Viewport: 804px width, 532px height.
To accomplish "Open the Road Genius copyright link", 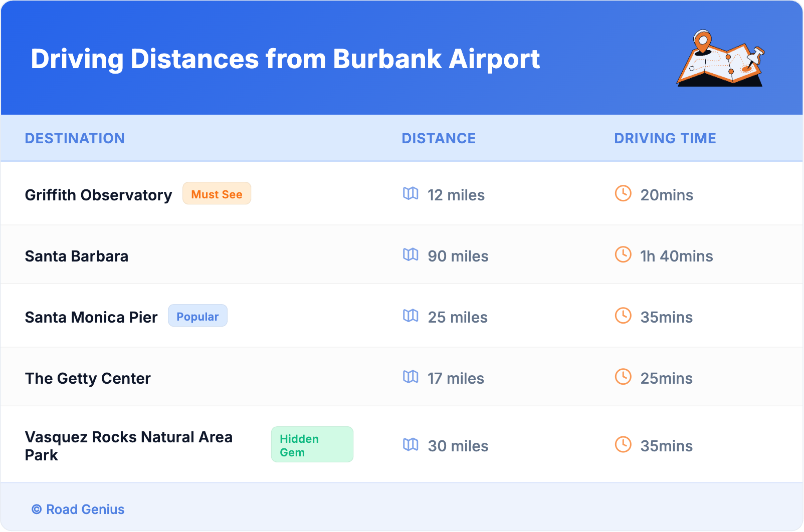I will [78, 509].
